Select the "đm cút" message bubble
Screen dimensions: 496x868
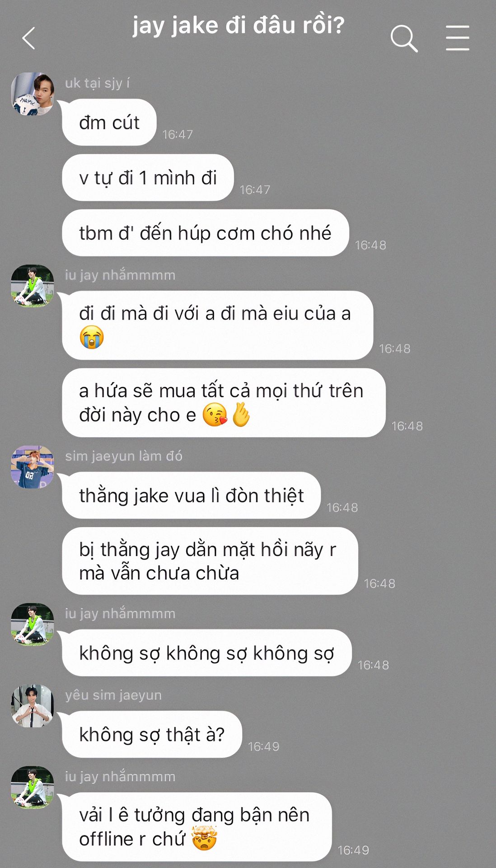109,123
